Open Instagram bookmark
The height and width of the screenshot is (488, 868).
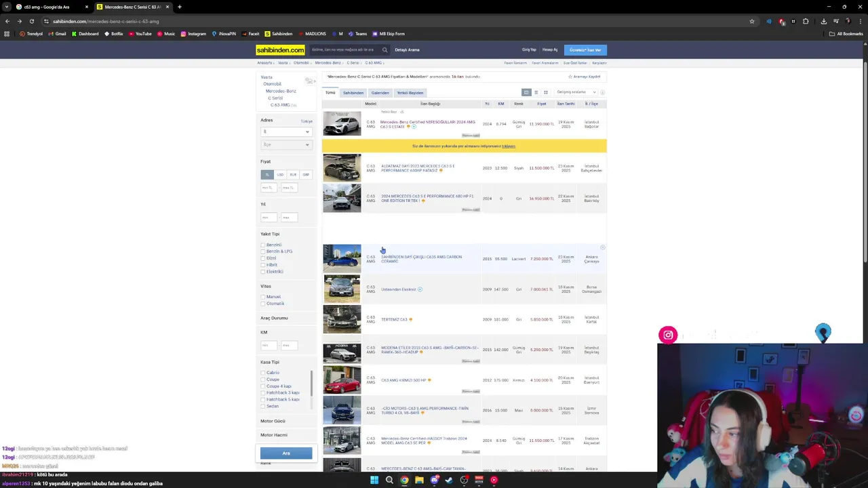tap(193, 34)
